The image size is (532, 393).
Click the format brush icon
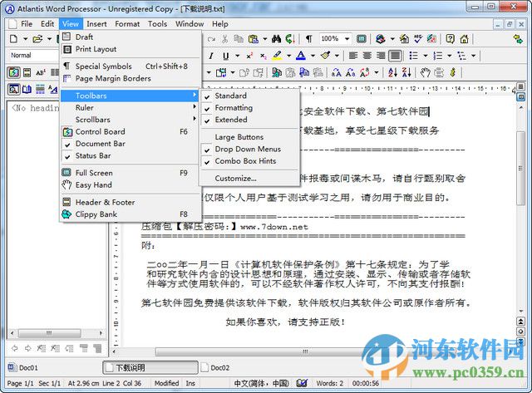click(x=326, y=56)
